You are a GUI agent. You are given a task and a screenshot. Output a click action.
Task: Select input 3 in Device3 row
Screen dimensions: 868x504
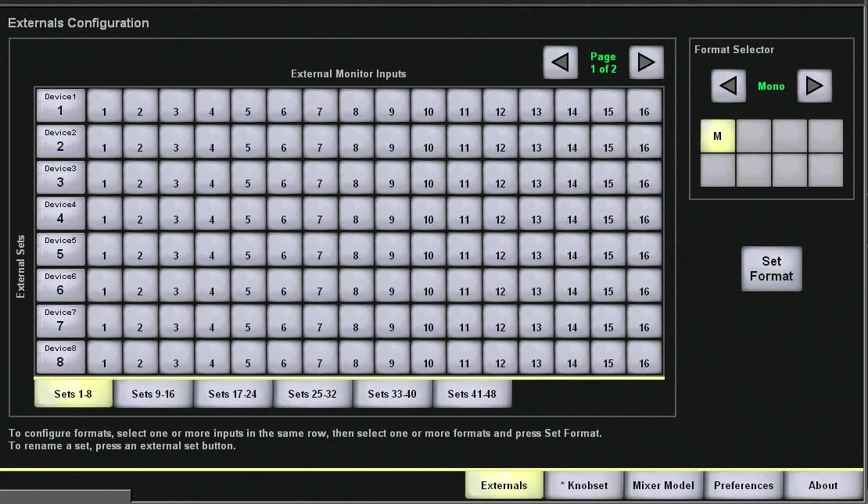point(176,177)
